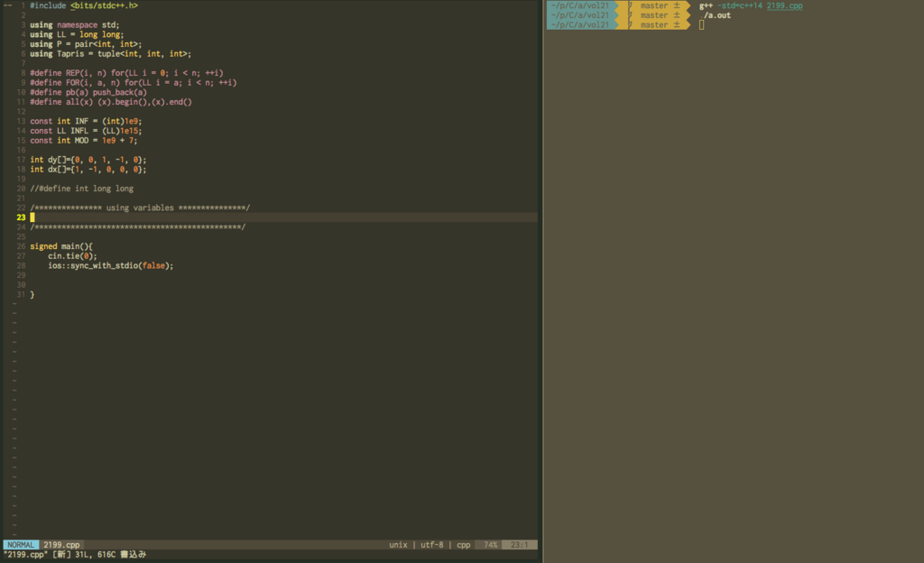
Task: Click the "int dx[]" array line
Action: (88, 169)
